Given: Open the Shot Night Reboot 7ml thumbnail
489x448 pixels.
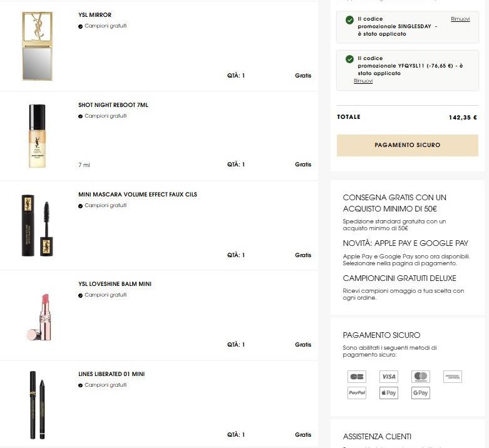Looking at the screenshot, I should click(37, 136).
